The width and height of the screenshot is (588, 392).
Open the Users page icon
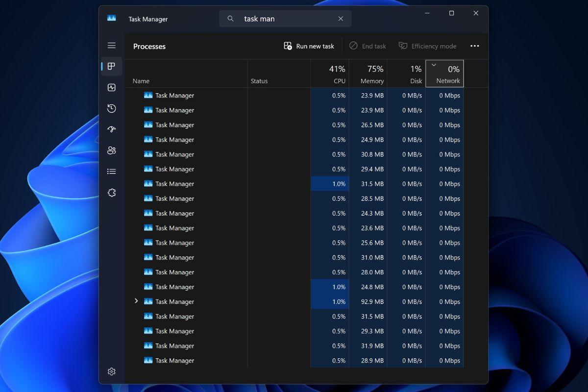point(111,150)
